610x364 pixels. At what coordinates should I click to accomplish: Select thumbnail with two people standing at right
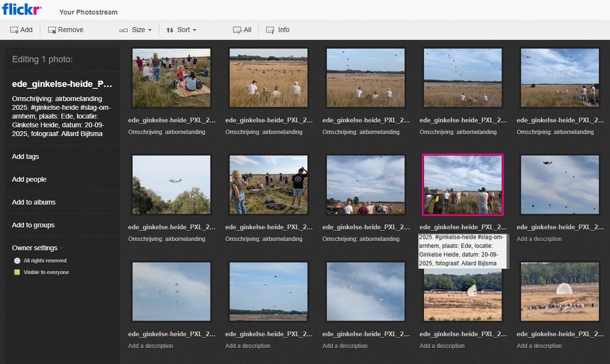click(x=560, y=78)
